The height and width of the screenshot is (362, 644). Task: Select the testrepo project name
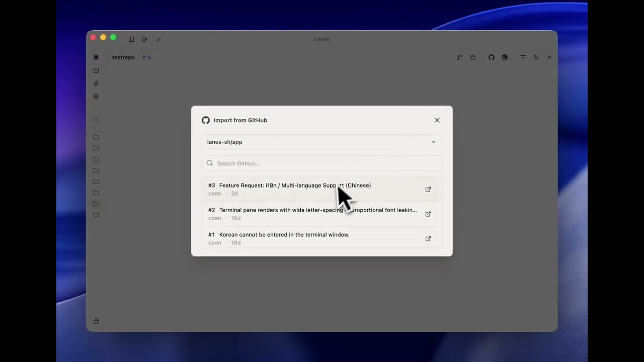pos(123,57)
